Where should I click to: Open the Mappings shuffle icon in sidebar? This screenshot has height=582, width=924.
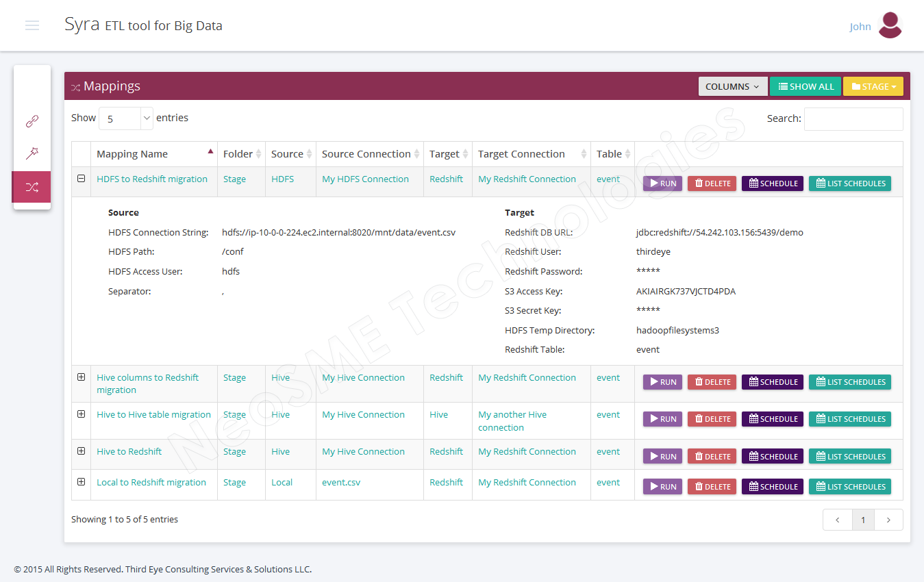click(x=32, y=187)
